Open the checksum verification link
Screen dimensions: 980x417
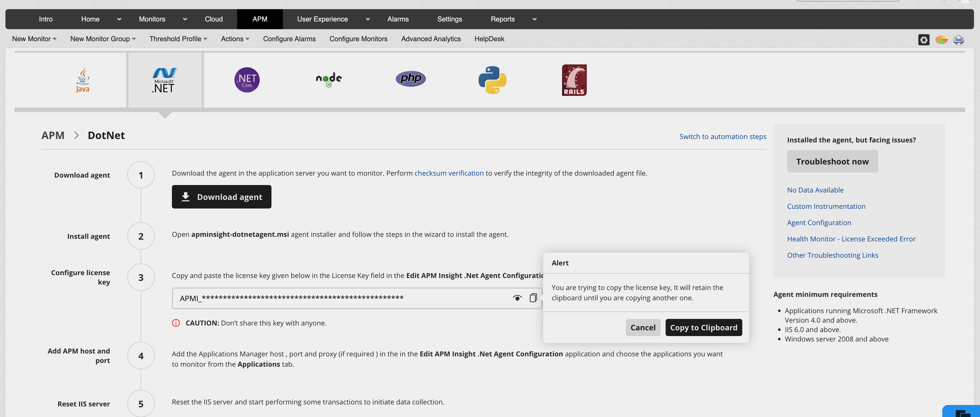tap(449, 173)
